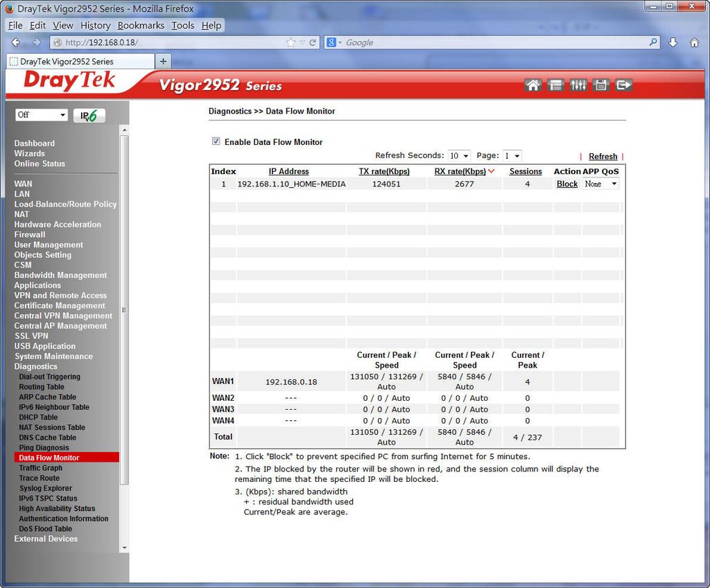The width and height of the screenshot is (710, 588).
Task: Open Hardware Acceleration in sidebar
Action: click(58, 224)
